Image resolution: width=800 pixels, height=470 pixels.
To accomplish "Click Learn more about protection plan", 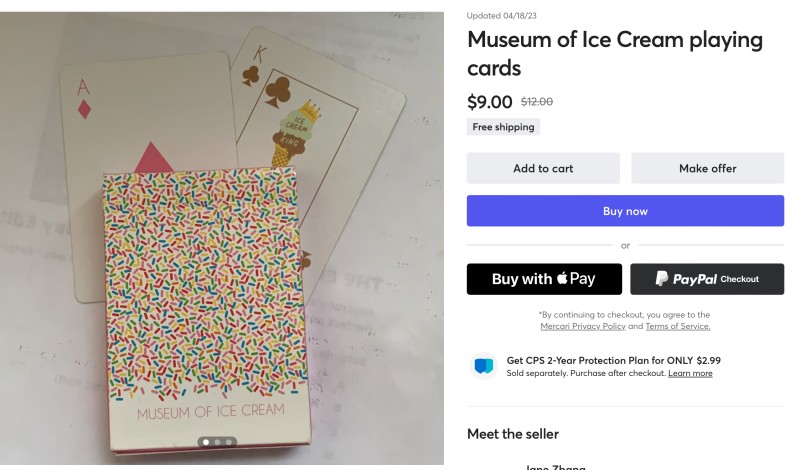I will click(690, 373).
